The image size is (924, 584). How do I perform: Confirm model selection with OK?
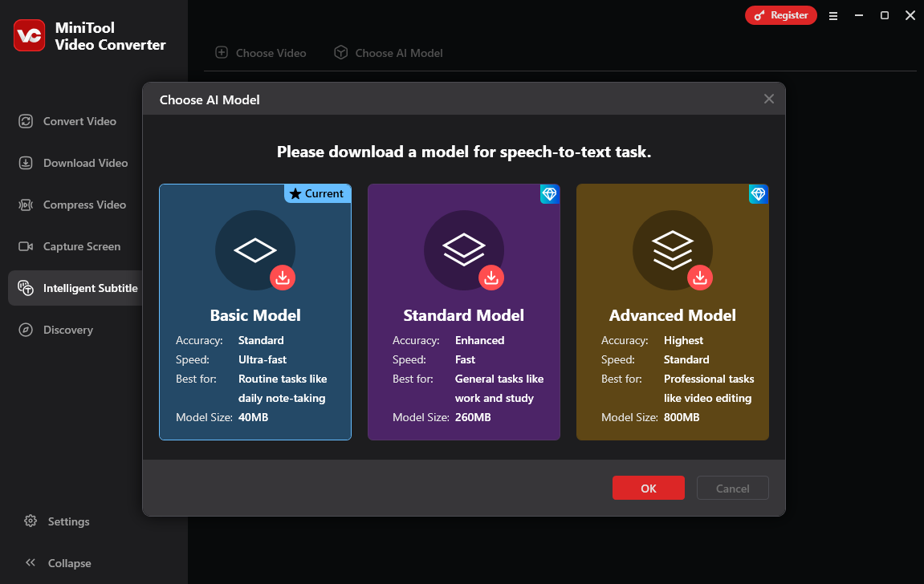coord(649,488)
